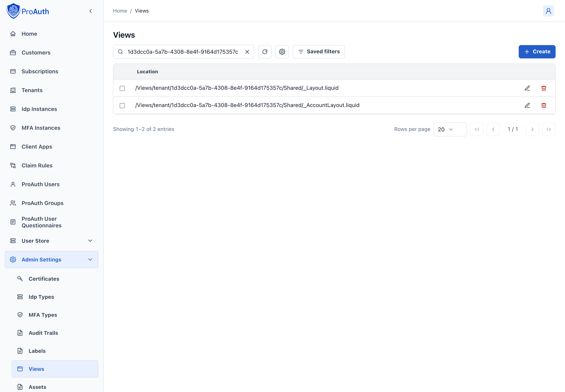Screen dimensions: 565x392
Task: Edit the _Layout.liquid view
Action: tap(527, 88)
